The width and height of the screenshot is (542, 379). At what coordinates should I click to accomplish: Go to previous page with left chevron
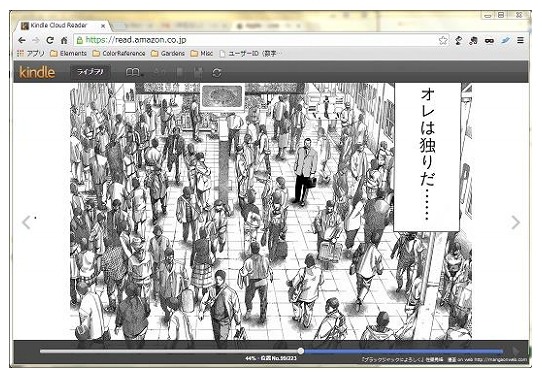pos(27,222)
